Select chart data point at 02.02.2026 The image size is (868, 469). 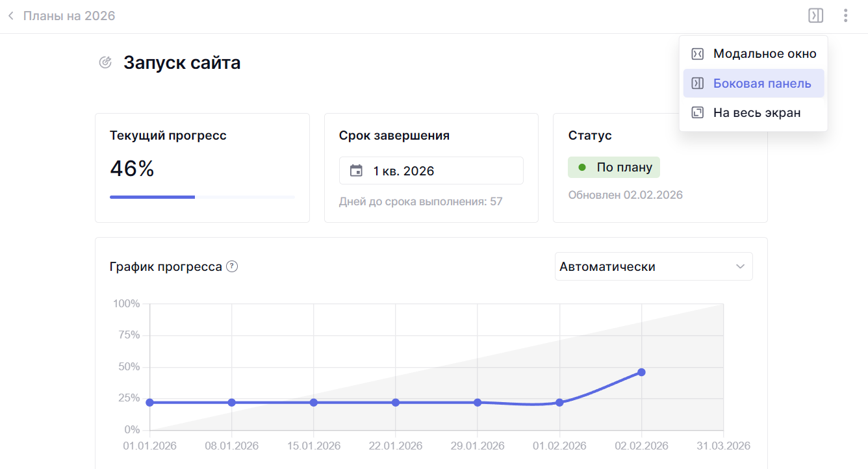coord(641,372)
